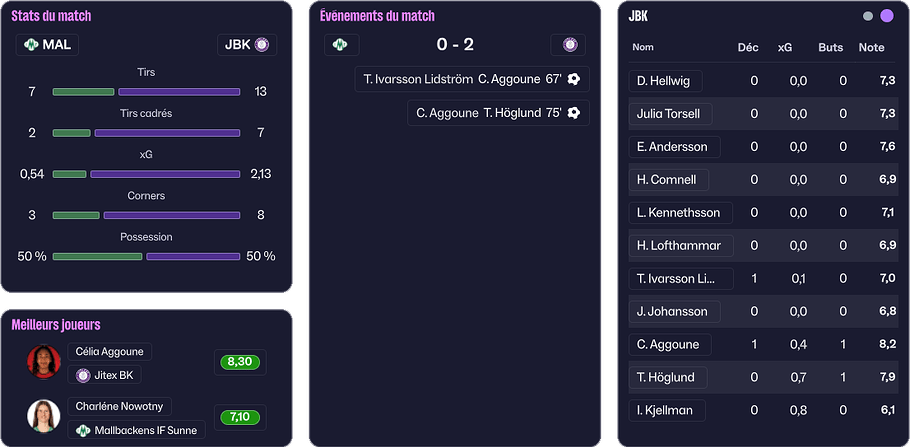Click the Déc column header
Screen dimensions: 910x447
[x=747, y=47]
